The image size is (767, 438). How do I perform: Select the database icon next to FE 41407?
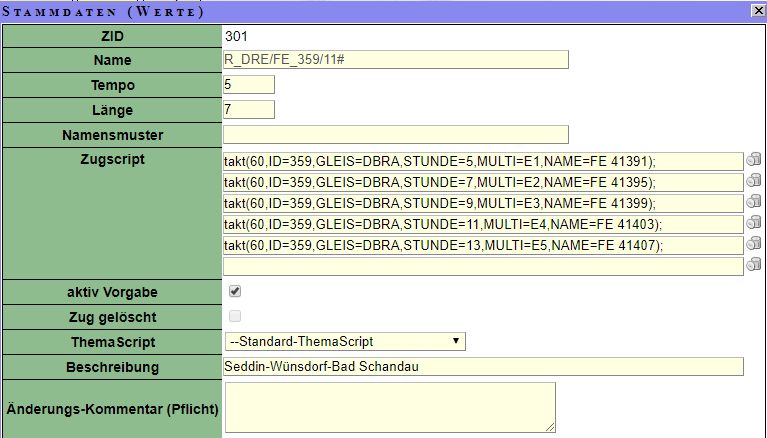(x=754, y=245)
